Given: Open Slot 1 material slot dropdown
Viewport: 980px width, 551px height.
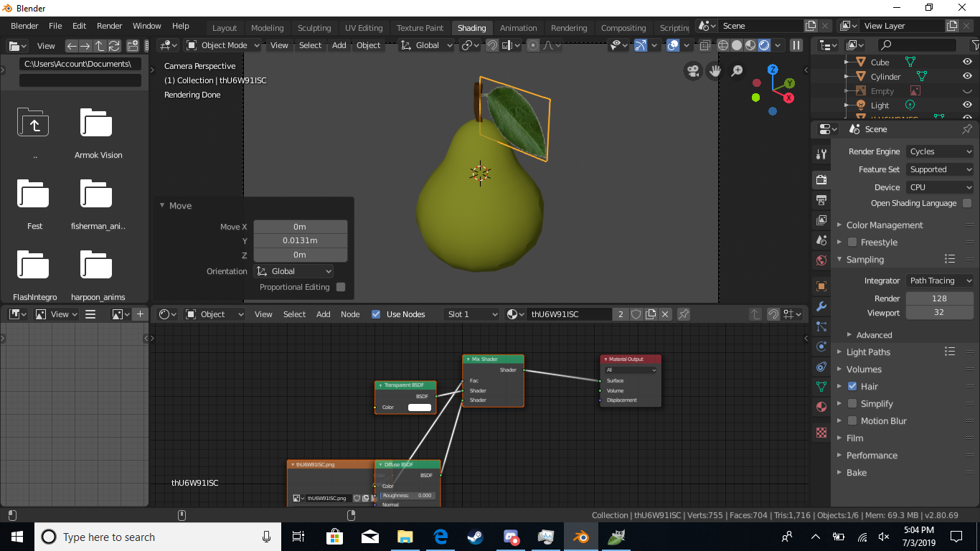Looking at the screenshot, I should (471, 314).
